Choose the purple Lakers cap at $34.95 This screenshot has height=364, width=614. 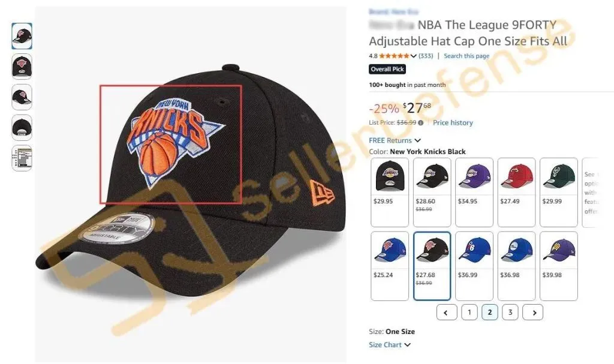474,192
